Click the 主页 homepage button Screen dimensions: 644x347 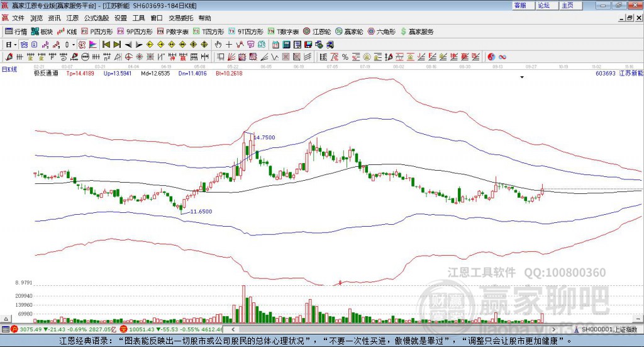coord(570,5)
